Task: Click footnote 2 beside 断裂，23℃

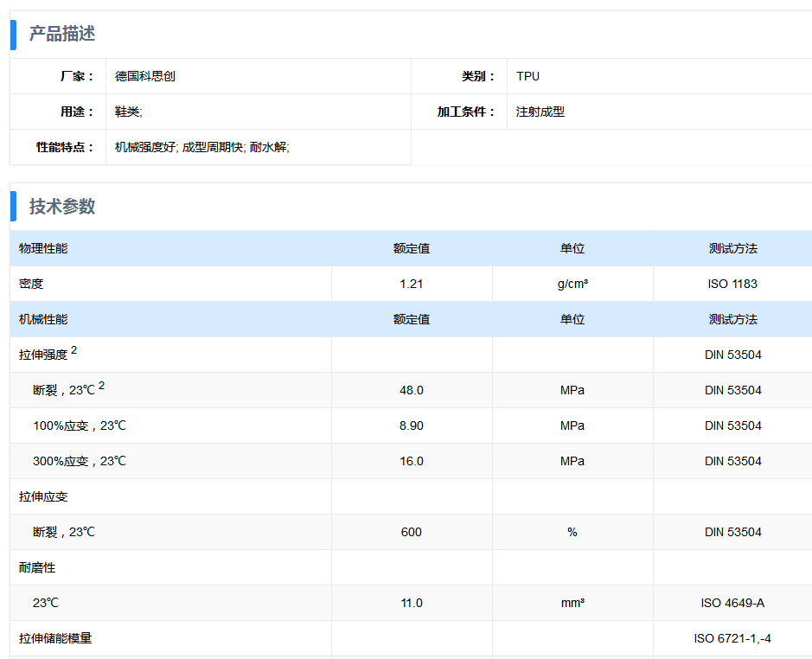Action: click(x=101, y=386)
